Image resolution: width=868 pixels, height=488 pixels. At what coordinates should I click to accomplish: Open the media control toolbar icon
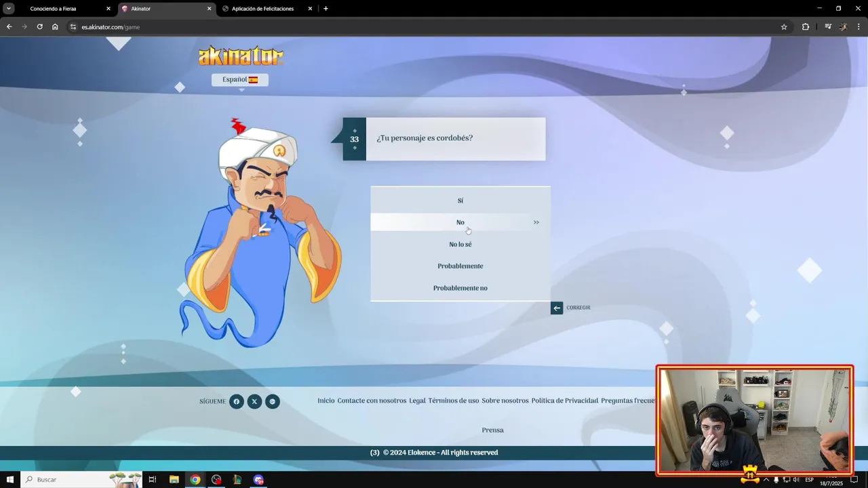pos(828,27)
